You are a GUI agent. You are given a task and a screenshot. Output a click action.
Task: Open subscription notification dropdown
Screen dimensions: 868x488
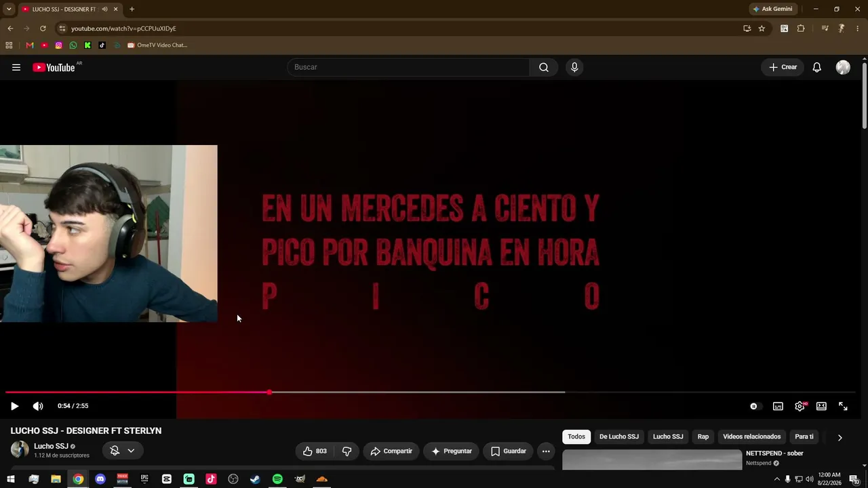pos(123,451)
